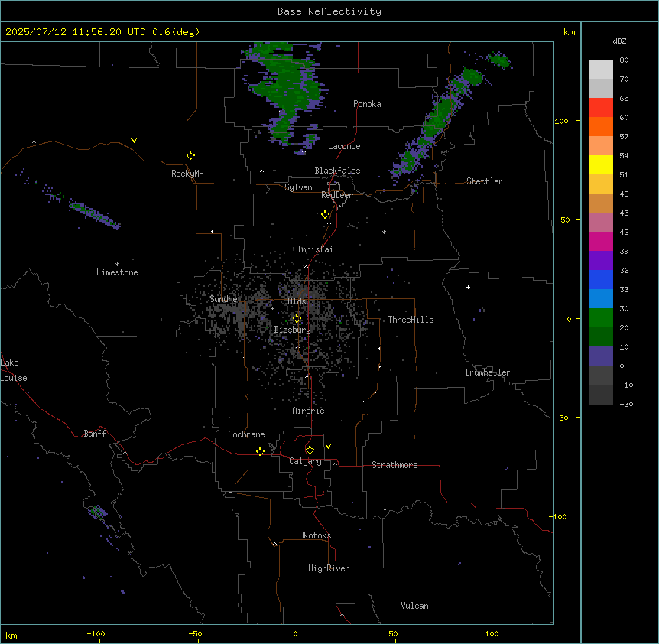The height and width of the screenshot is (644, 659).
Task: Click the km unit label at bottom left
Action: click(11, 636)
